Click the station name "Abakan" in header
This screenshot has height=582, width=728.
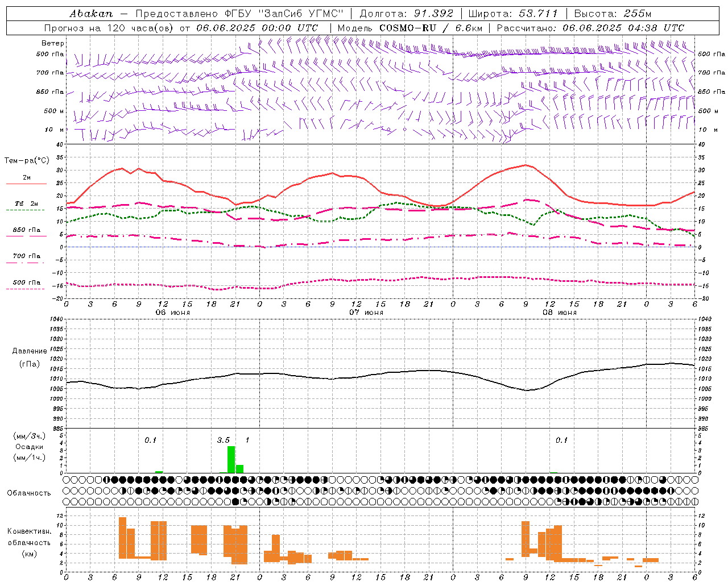(91, 14)
